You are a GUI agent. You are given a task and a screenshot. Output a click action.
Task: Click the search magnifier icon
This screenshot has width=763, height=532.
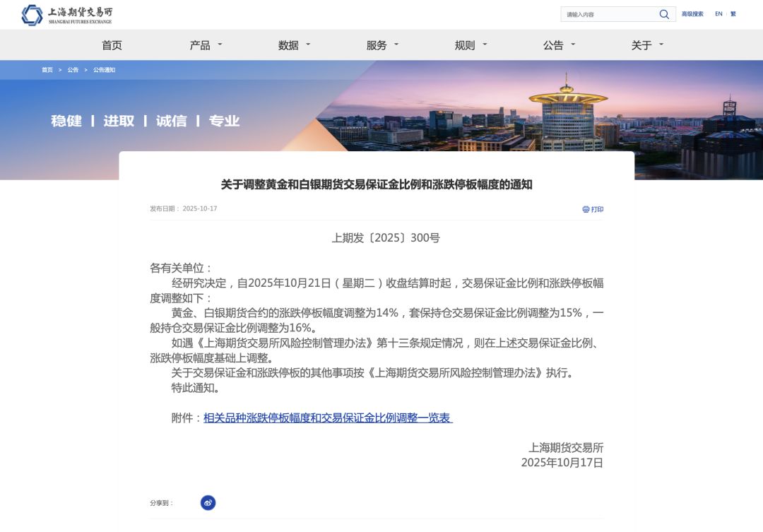(x=664, y=14)
